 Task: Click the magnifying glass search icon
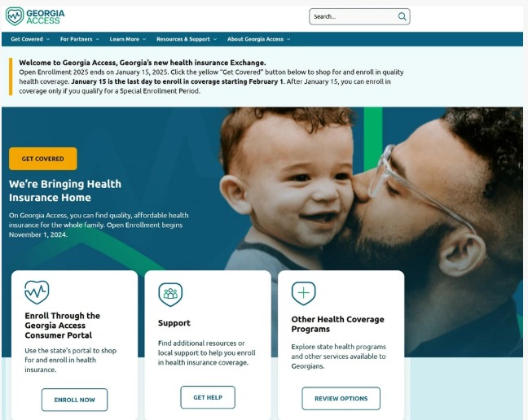402,16
